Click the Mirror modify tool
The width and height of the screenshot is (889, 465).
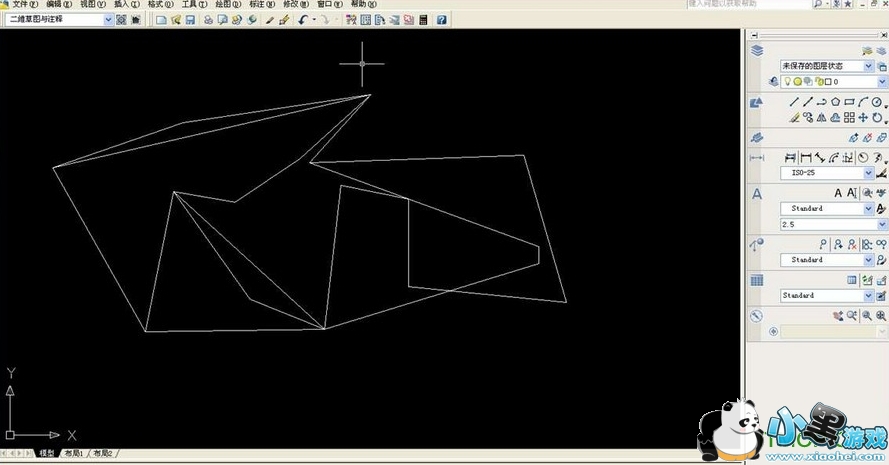pos(822,117)
